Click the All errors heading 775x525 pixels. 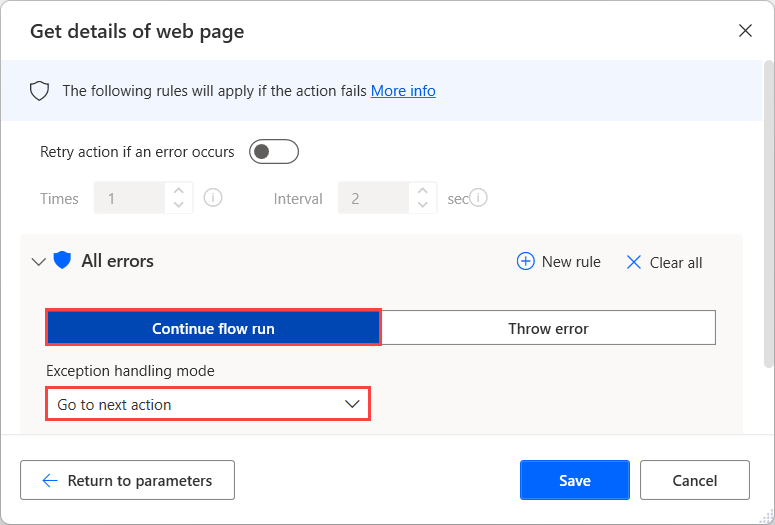(118, 261)
